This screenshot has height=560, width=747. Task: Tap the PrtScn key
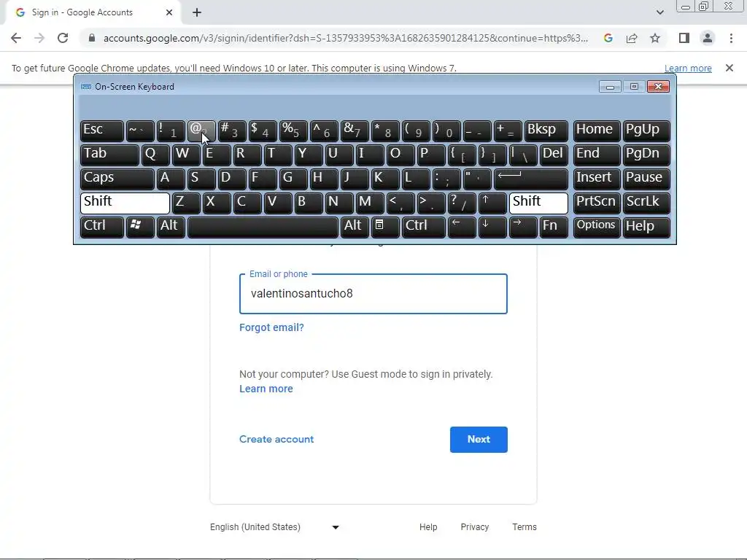pos(597,203)
